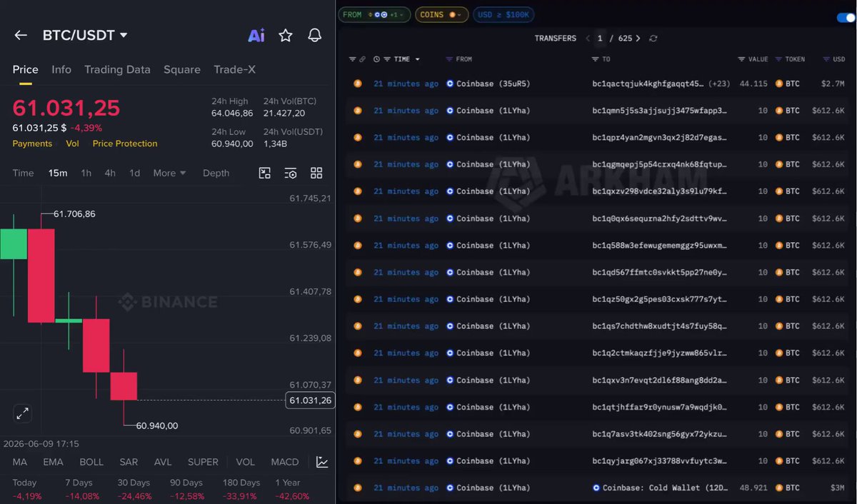The height and width of the screenshot is (504, 857).
Task: Click the Today -4,19% performance
Action: point(27,489)
